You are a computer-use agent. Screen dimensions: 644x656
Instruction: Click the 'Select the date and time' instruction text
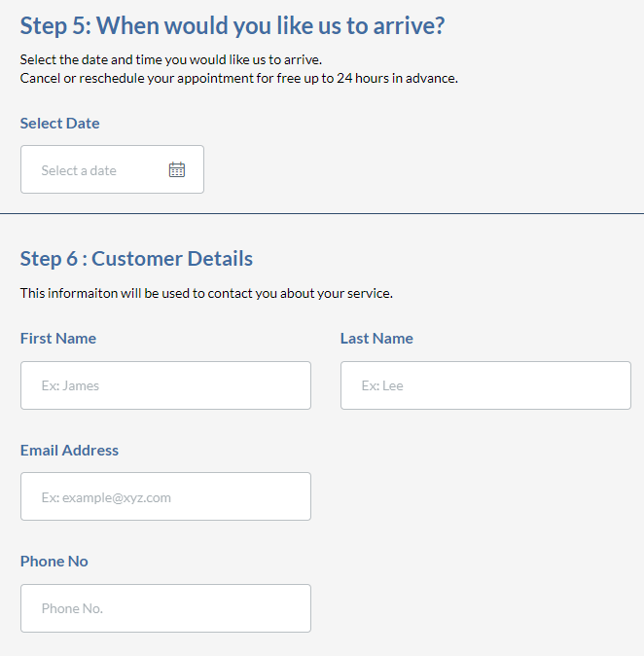(x=171, y=59)
